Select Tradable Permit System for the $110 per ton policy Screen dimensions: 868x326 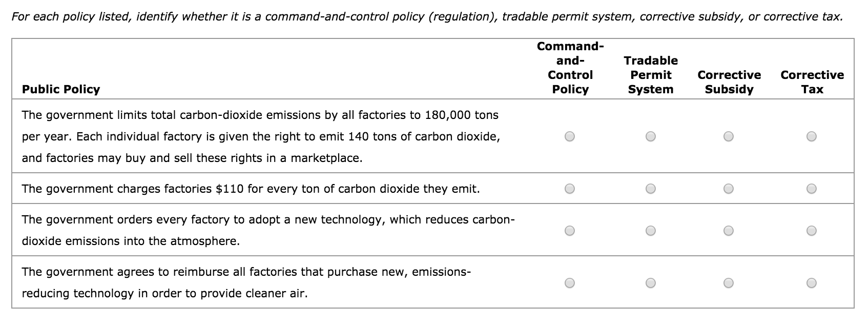click(651, 189)
